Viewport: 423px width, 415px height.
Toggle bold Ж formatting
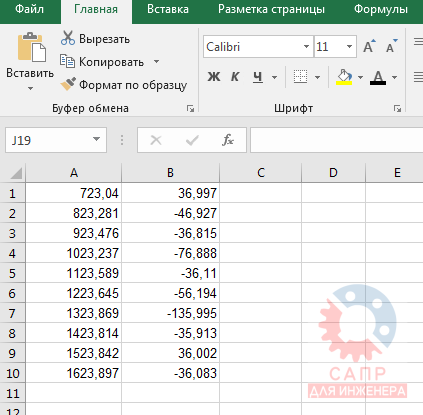pos(214,77)
